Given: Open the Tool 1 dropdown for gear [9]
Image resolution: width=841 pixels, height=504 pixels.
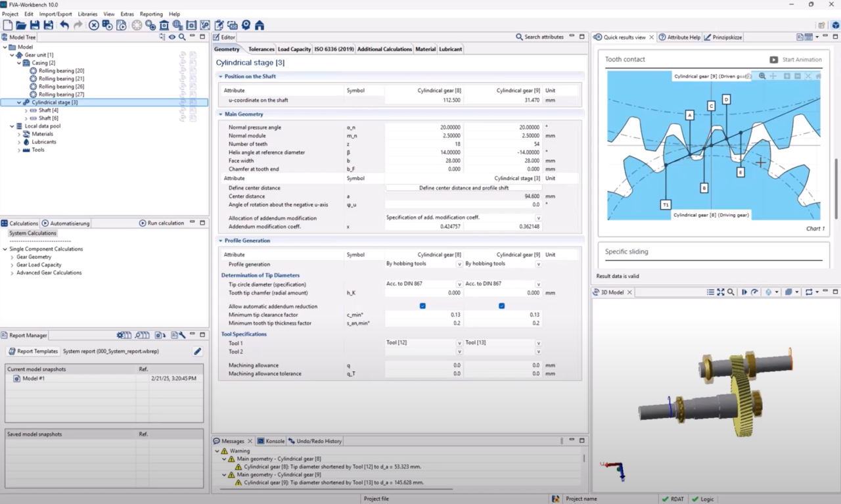Looking at the screenshot, I should tap(538, 343).
